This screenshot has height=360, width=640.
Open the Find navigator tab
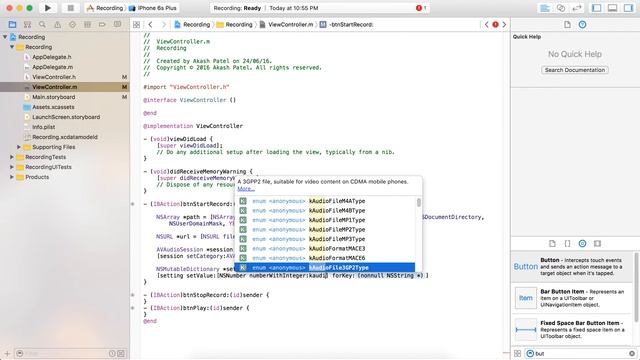tap(42, 24)
